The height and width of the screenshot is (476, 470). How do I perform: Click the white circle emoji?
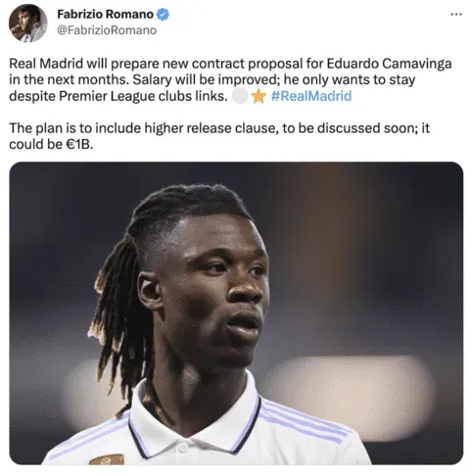click(240, 96)
